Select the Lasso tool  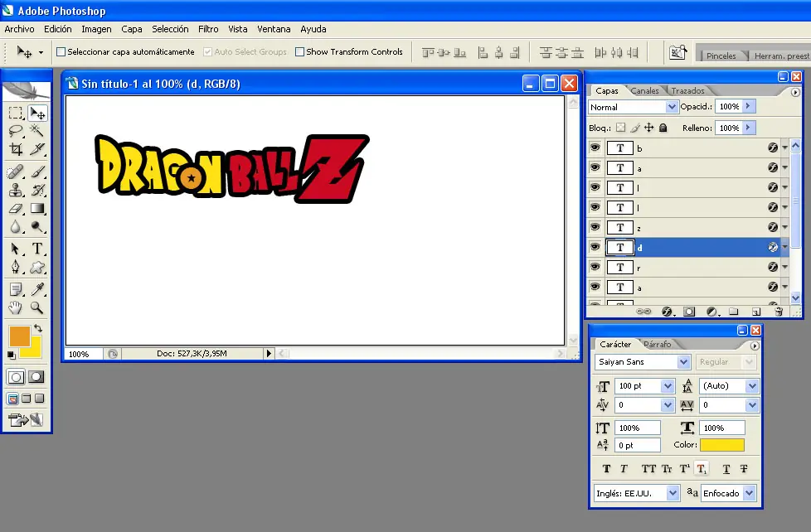point(16,131)
